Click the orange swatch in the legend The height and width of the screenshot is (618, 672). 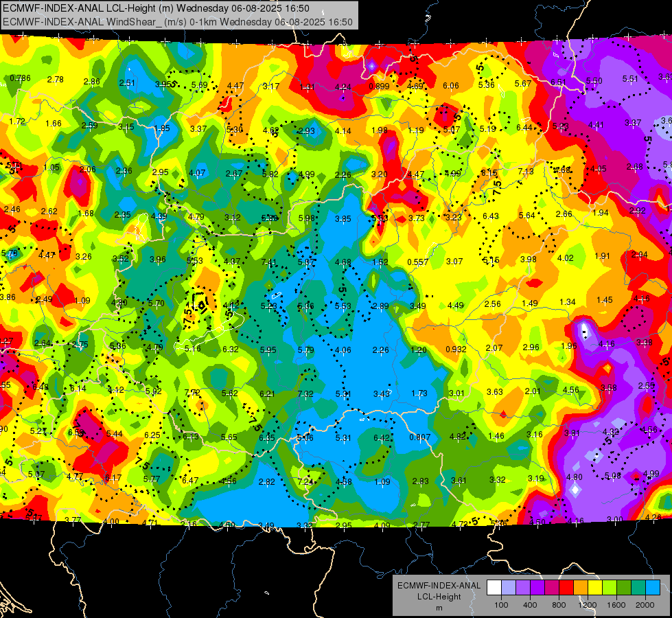[580, 588]
